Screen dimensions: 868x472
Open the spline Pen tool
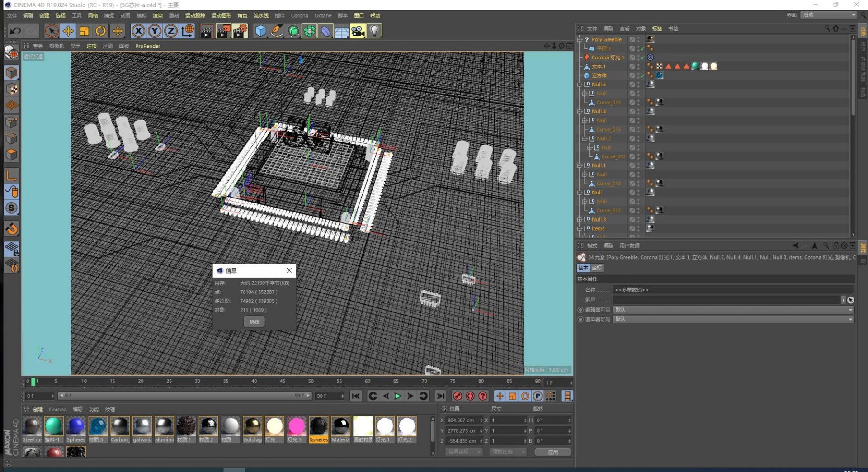[277, 31]
